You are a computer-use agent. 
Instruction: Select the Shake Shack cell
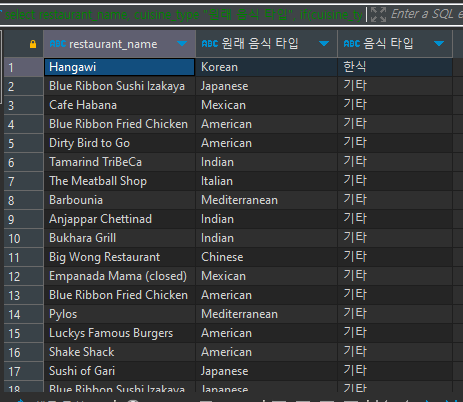tap(119, 352)
